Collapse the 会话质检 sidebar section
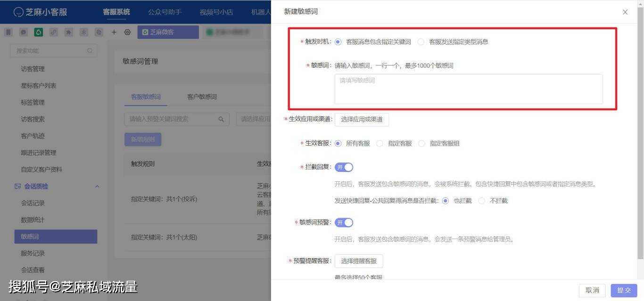The image size is (644, 301). pos(97,187)
